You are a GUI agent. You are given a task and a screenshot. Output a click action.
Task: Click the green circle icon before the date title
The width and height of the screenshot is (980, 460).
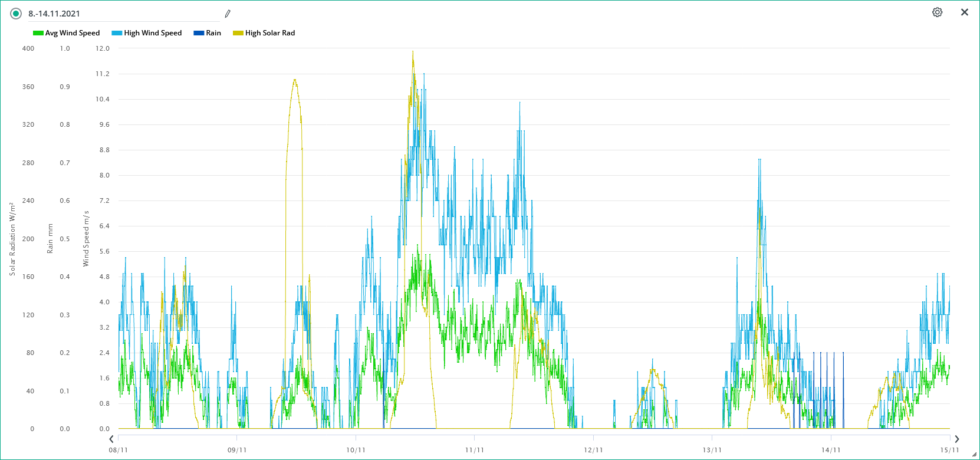pyautogui.click(x=17, y=14)
